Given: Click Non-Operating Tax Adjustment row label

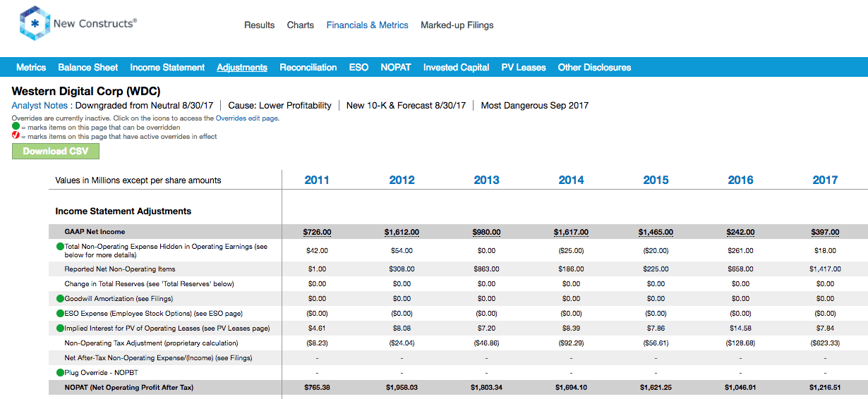Looking at the screenshot, I should point(152,343).
